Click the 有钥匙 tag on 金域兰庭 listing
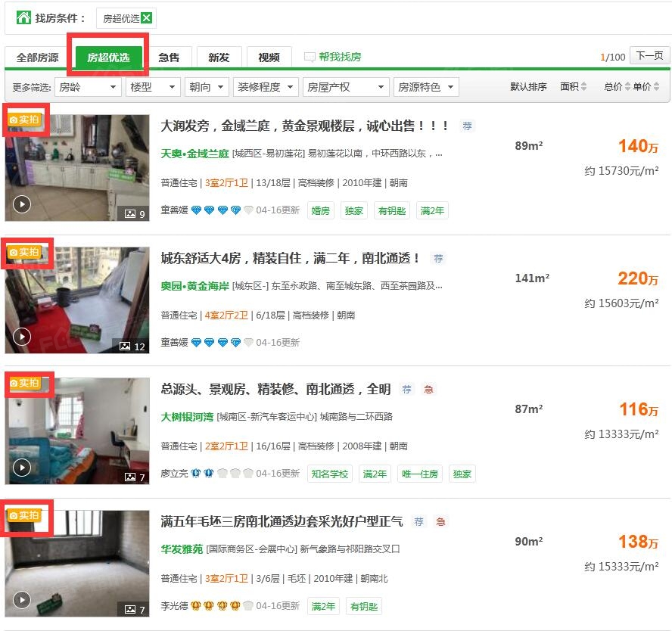Screen dimensions: 672x631 [392, 210]
